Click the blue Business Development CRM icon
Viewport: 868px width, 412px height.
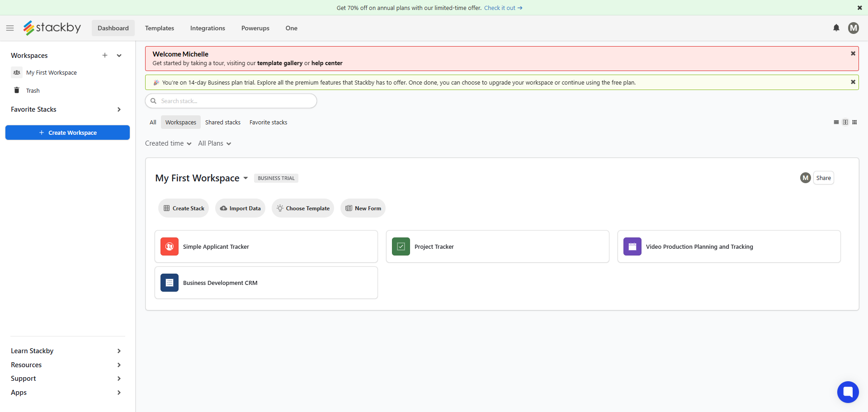pyautogui.click(x=170, y=283)
